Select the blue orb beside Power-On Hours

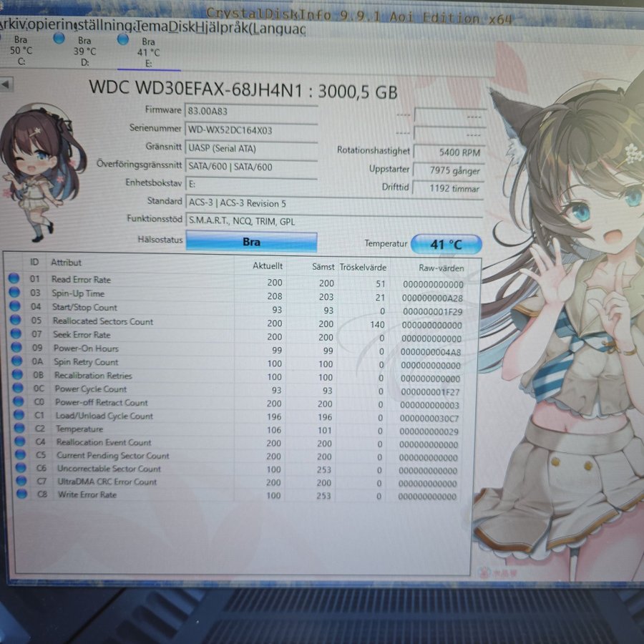tap(16, 347)
